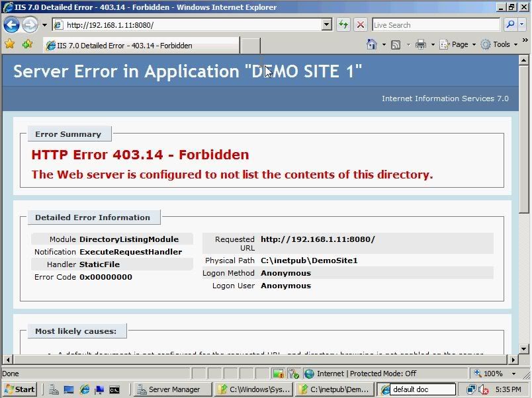Click the red Stop loading icon
The width and height of the screenshot is (532, 398).
pyautogui.click(x=361, y=24)
